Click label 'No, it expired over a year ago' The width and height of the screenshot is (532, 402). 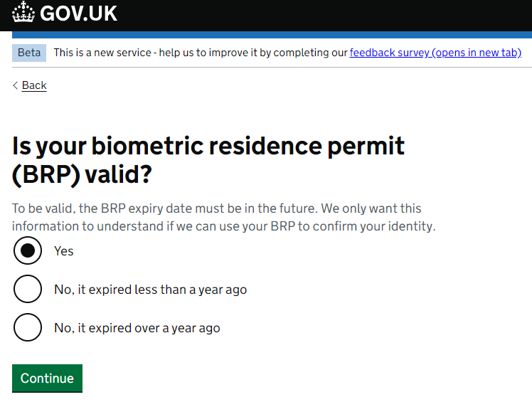coord(137,328)
